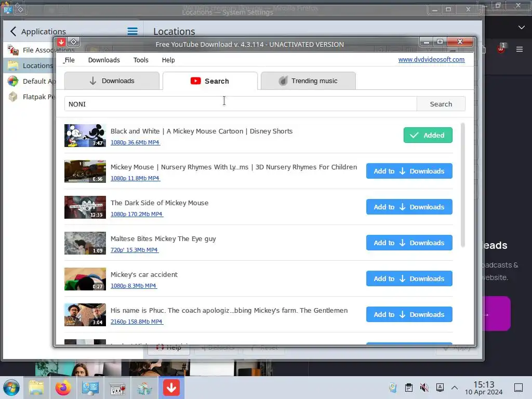Add The Dark Side of Mickey Mouse to Downloads
This screenshot has height=399, width=532.
pyautogui.click(x=409, y=207)
